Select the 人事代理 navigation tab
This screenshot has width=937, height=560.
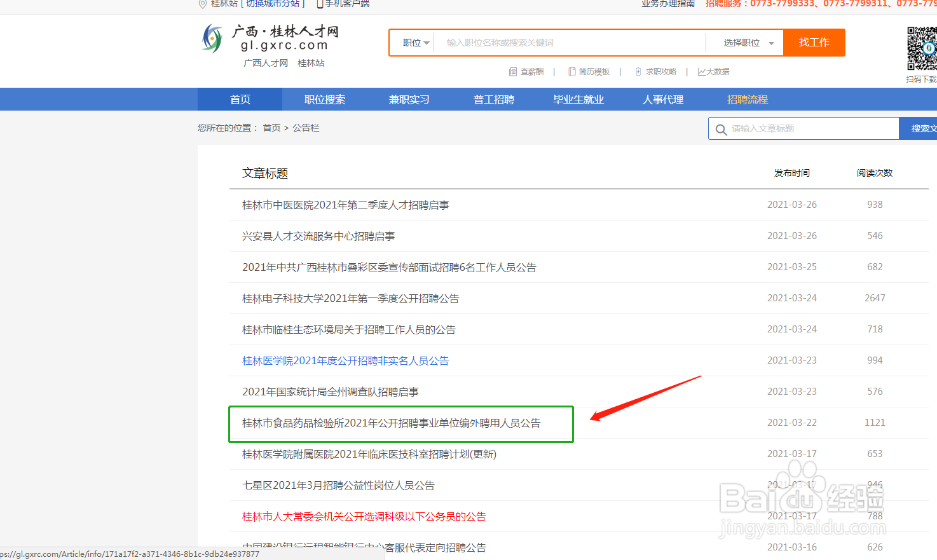663,99
